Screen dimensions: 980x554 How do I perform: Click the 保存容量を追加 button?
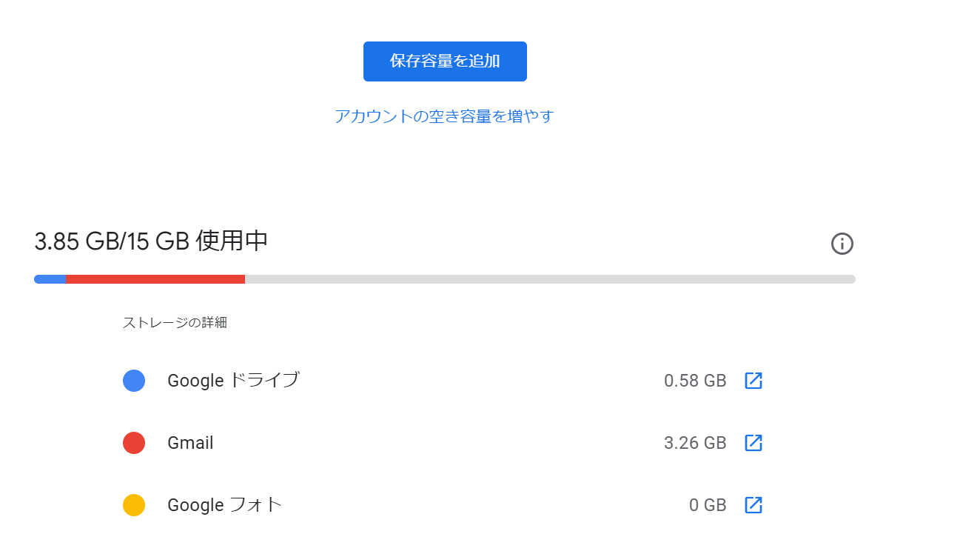point(445,61)
